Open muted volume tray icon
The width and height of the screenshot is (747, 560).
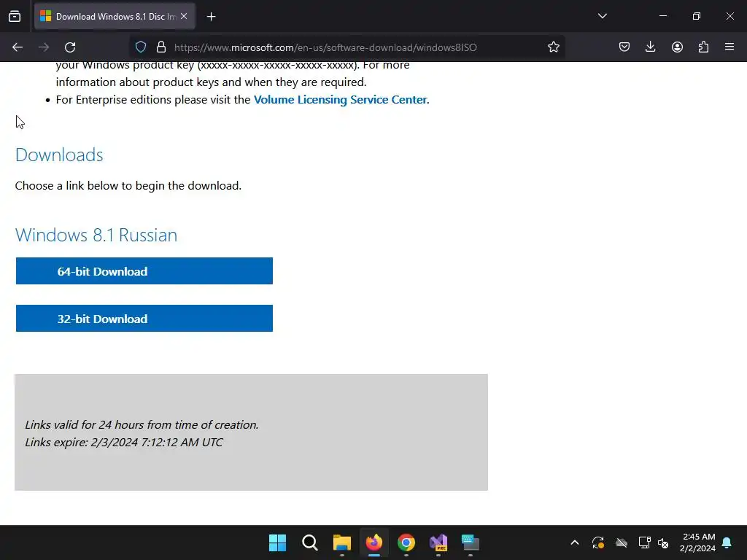tap(663, 542)
